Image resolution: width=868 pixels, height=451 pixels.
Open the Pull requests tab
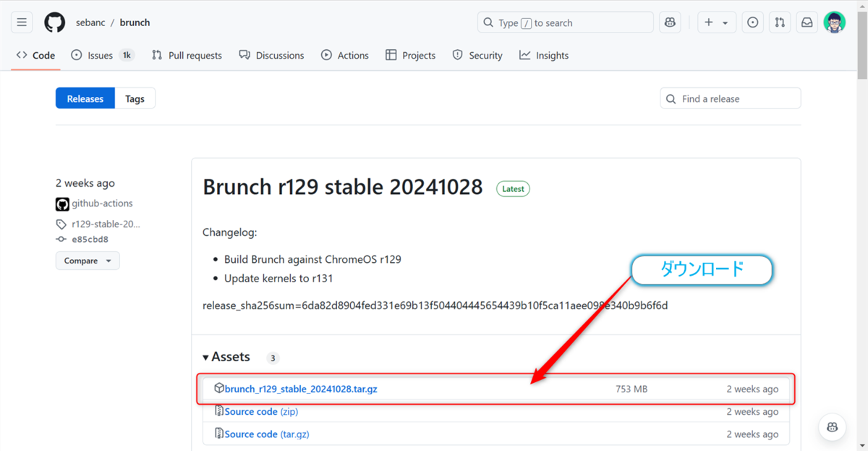point(187,55)
